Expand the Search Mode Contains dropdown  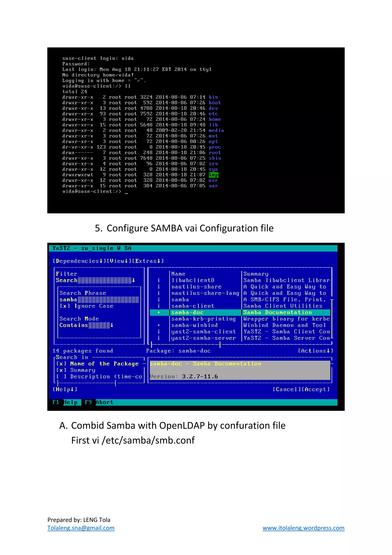click(86, 325)
